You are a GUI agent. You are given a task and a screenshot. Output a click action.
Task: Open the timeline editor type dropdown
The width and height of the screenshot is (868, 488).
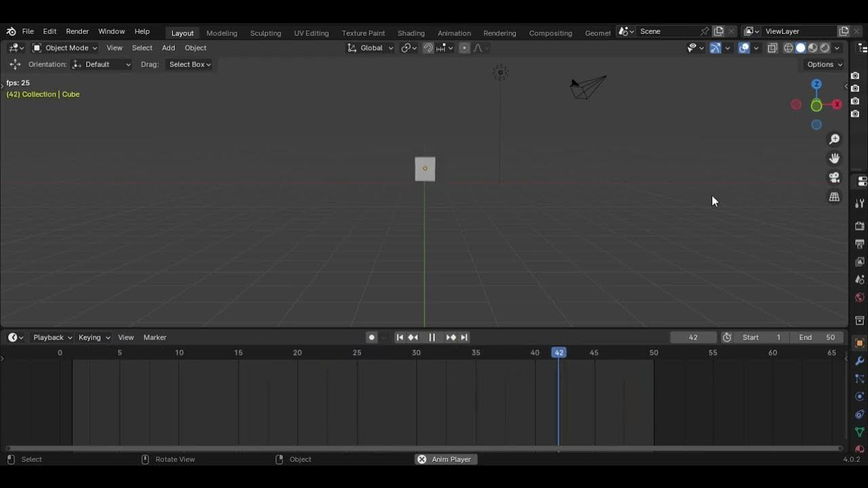16,338
